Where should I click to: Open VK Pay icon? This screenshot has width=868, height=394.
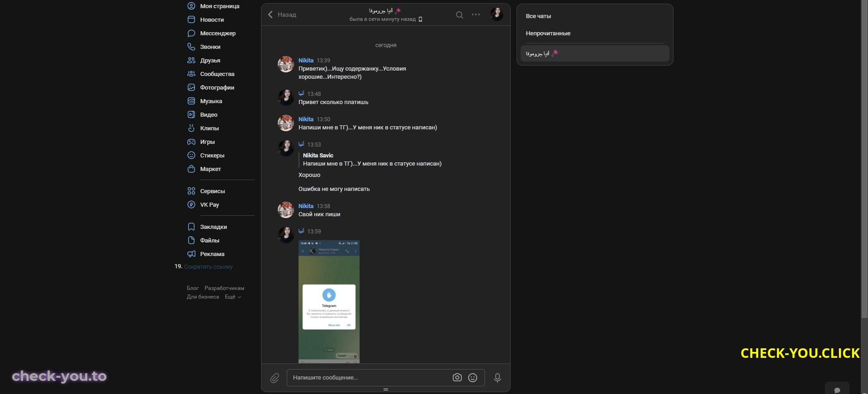pos(191,204)
